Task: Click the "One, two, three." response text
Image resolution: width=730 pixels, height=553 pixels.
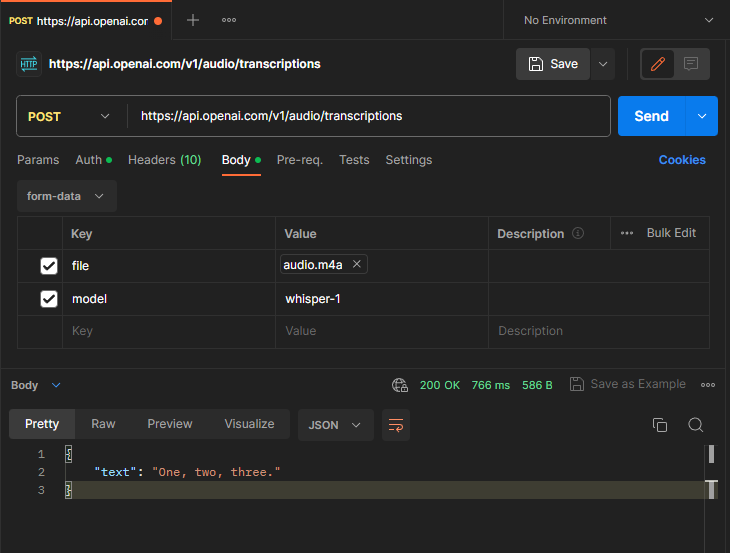Action: 216,472
